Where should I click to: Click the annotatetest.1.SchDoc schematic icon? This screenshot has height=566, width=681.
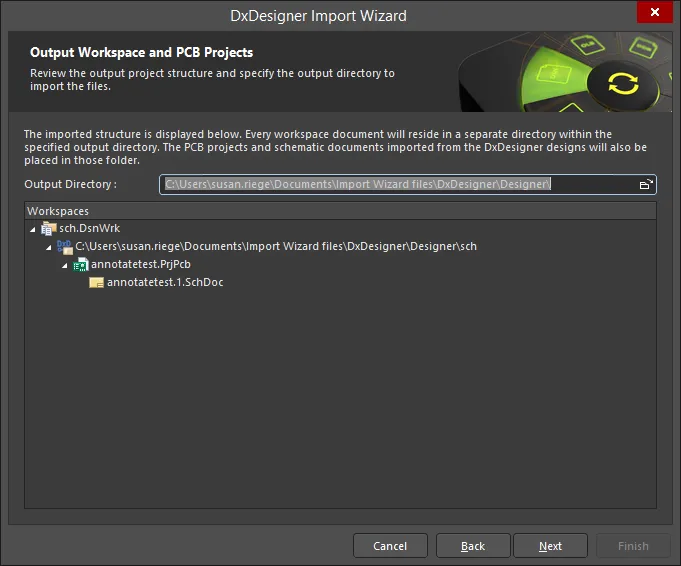96,283
